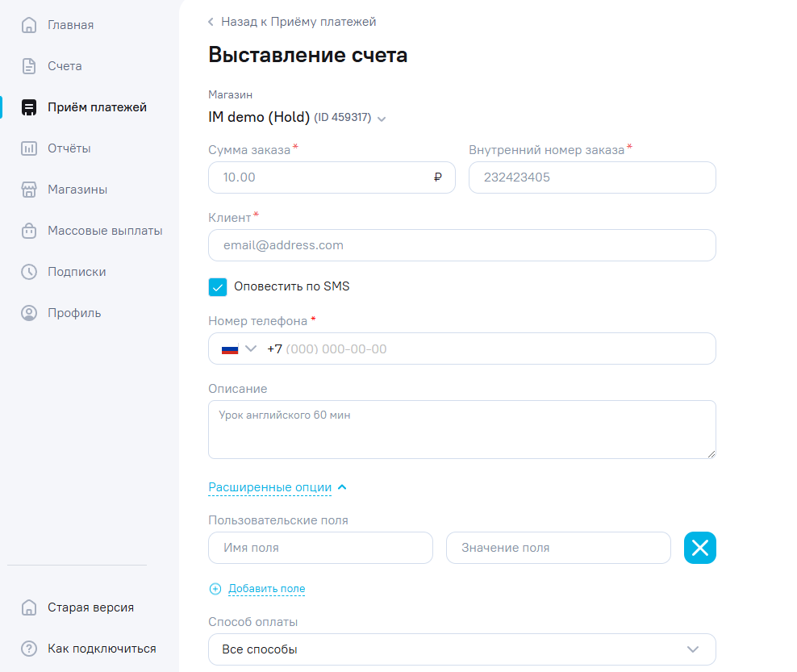Focus the Внутренний номер заказа field

[x=592, y=177]
